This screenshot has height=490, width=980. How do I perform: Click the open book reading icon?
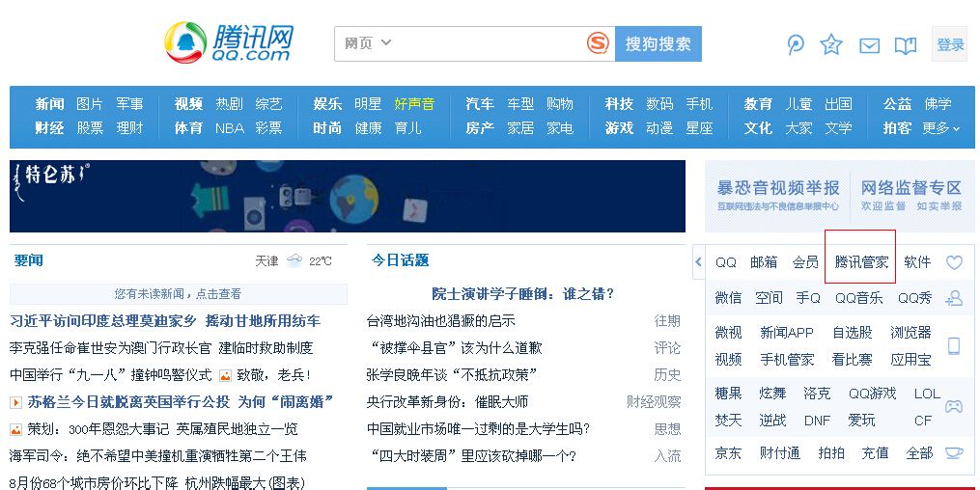[906, 45]
